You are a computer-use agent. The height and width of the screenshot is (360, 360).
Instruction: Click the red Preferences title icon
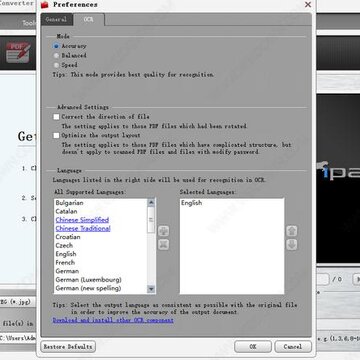click(45, 5)
